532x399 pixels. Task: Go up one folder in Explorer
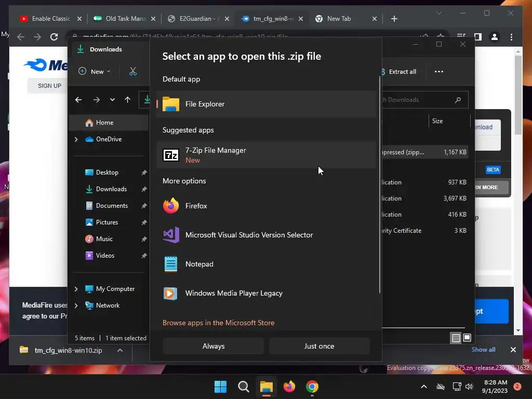click(128, 100)
